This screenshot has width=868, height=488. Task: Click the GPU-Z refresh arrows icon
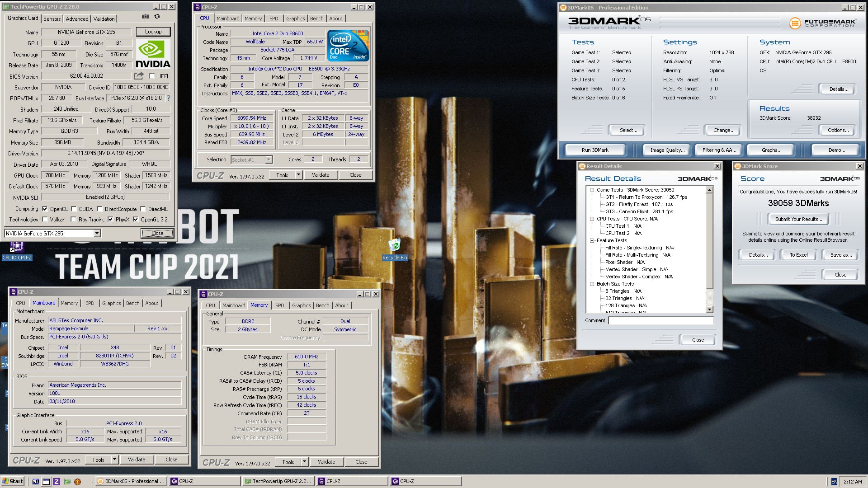157,17
